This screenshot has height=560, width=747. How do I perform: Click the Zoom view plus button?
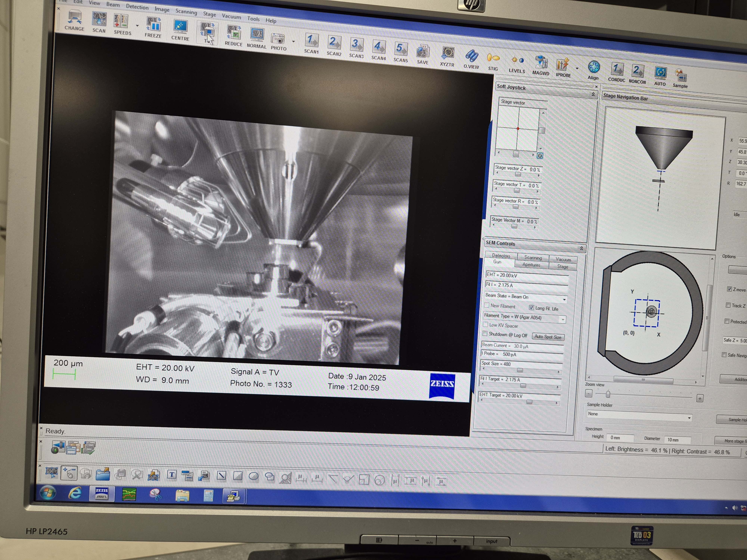[x=700, y=398]
